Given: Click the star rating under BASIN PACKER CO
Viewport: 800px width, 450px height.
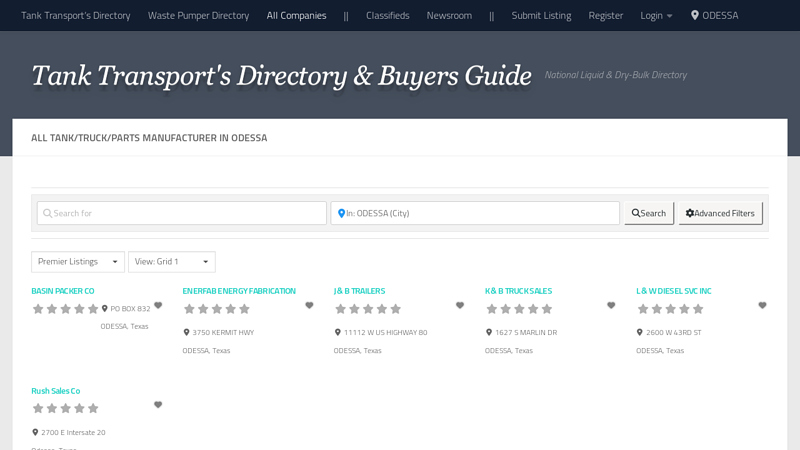Looking at the screenshot, I should [x=65, y=309].
